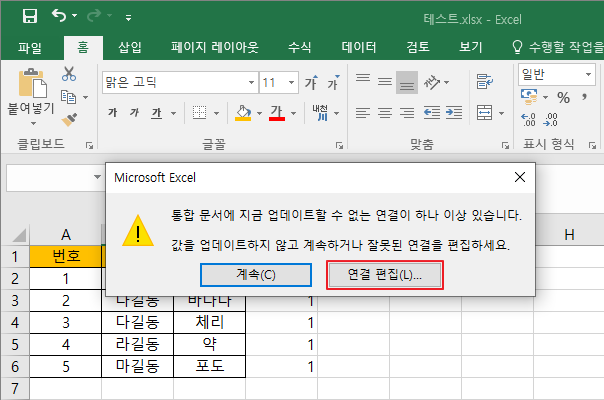Click the Copy icon
604x400 pixels.
pyautogui.click(x=69, y=97)
